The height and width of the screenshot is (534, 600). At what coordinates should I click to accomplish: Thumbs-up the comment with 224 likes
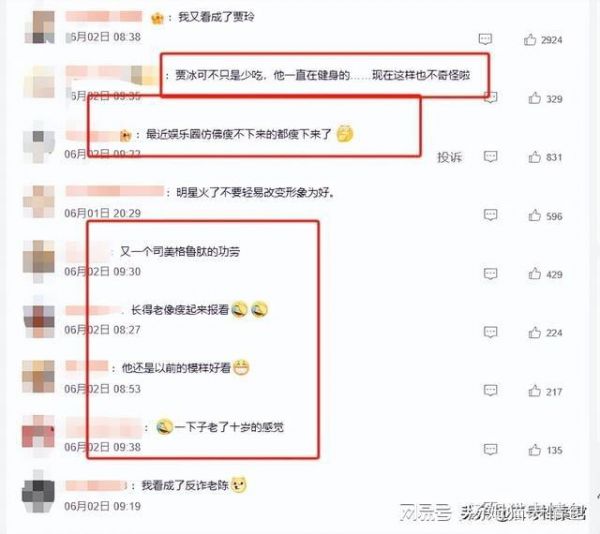click(x=535, y=332)
